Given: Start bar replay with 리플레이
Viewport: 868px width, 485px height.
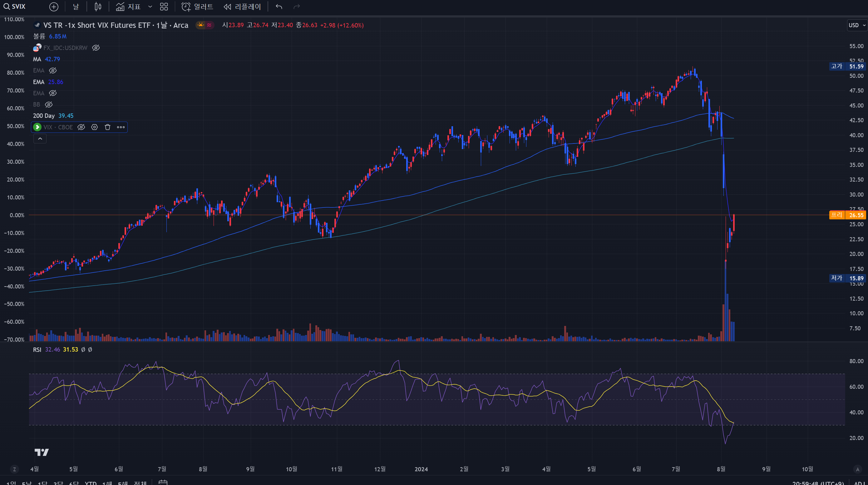Looking at the screenshot, I should click(242, 7).
